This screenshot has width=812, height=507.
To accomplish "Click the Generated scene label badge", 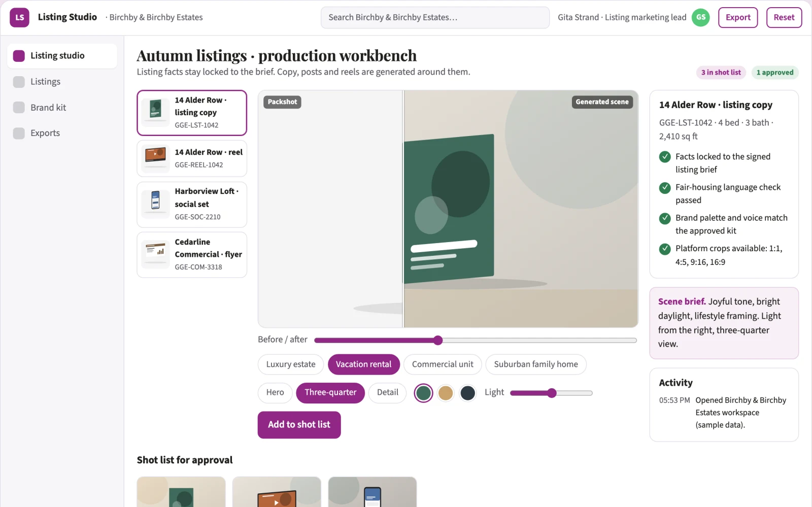I will (602, 102).
